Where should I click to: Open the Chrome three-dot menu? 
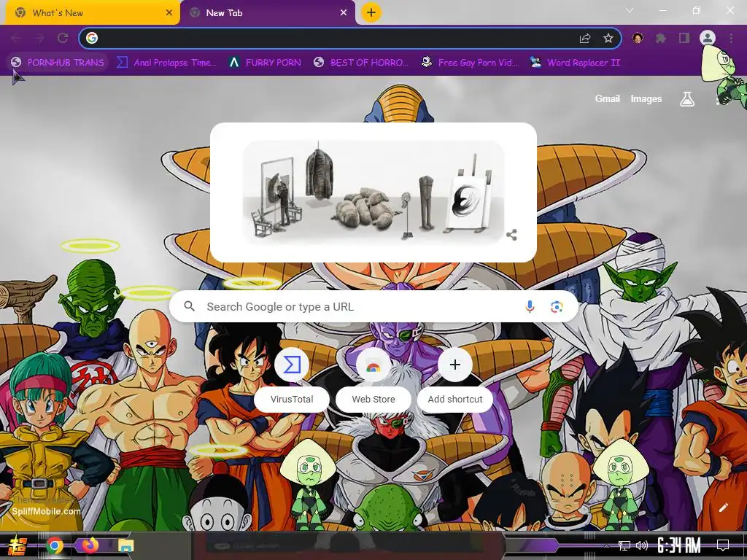pyautogui.click(x=731, y=38)
